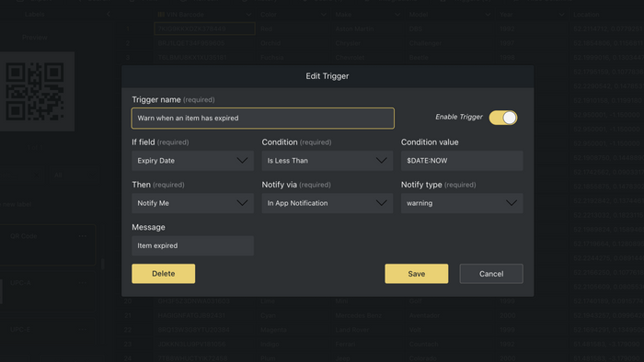Click the QR code preview thumbnail
The image size is (644, 362).
click(36, 92)
